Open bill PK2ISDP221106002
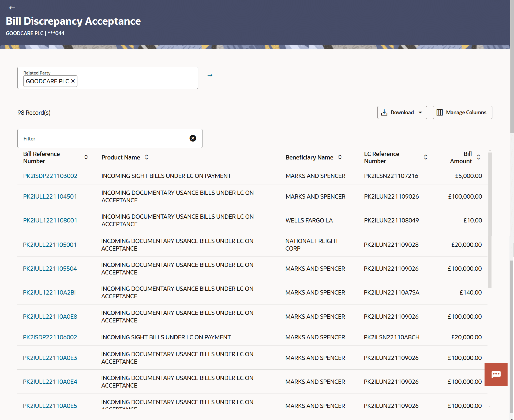 (50, 337)
